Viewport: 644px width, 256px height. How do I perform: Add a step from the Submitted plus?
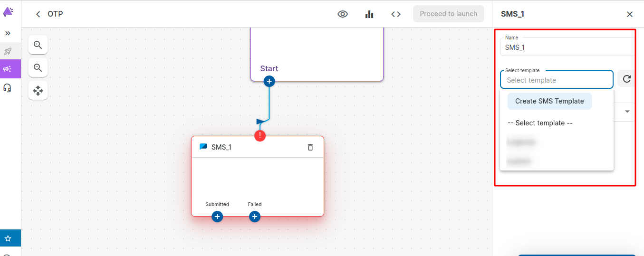217,217
